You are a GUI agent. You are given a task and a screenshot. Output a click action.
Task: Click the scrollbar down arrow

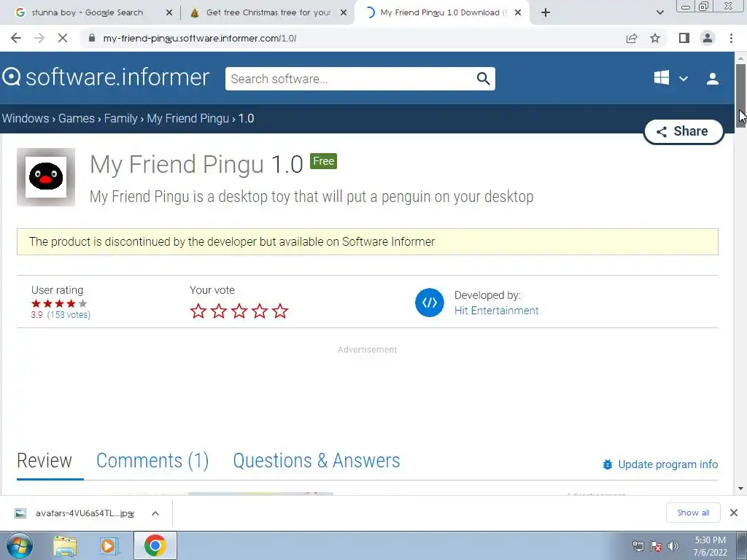tap(740, 488)
